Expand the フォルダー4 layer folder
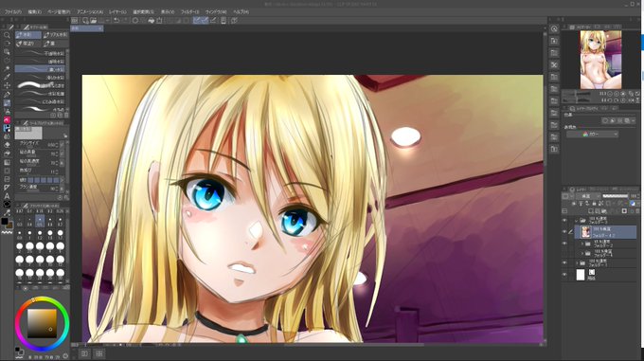 582,253
